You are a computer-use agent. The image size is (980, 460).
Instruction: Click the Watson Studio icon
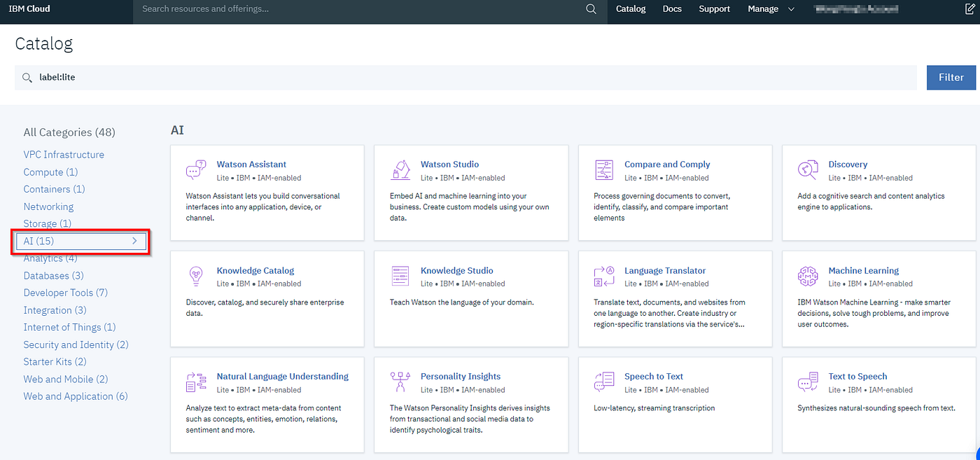(400, 170)
